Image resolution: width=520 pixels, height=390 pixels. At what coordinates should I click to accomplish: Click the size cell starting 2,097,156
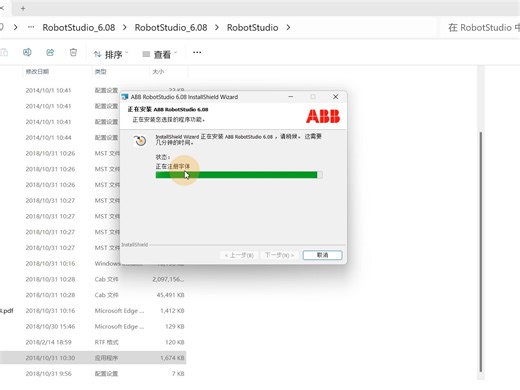(168, 279)
